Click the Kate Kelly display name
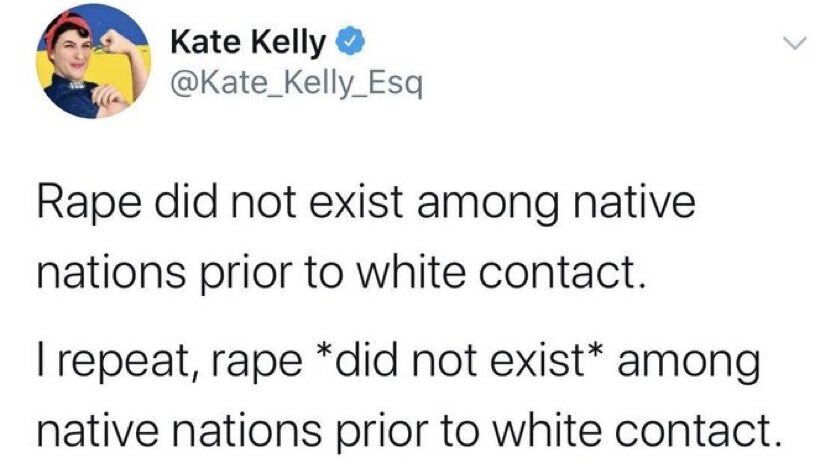The image size is (840, 473). [x=248, y=42]
